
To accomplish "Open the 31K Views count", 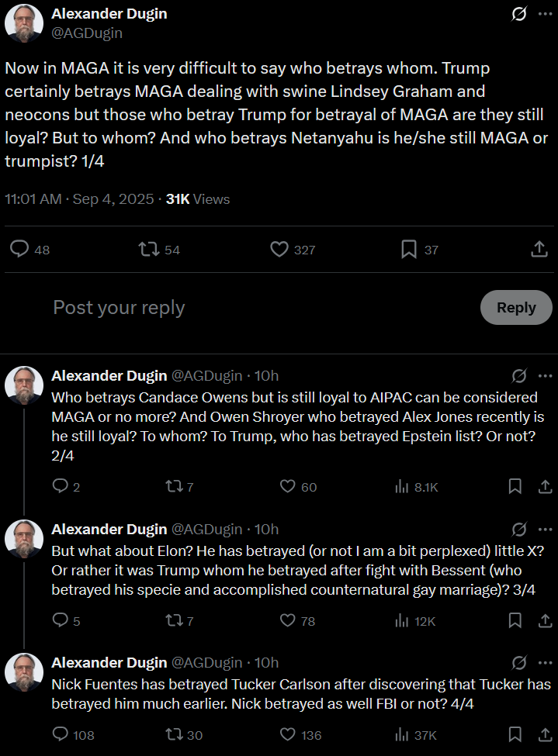I will [x=198, y=199].
